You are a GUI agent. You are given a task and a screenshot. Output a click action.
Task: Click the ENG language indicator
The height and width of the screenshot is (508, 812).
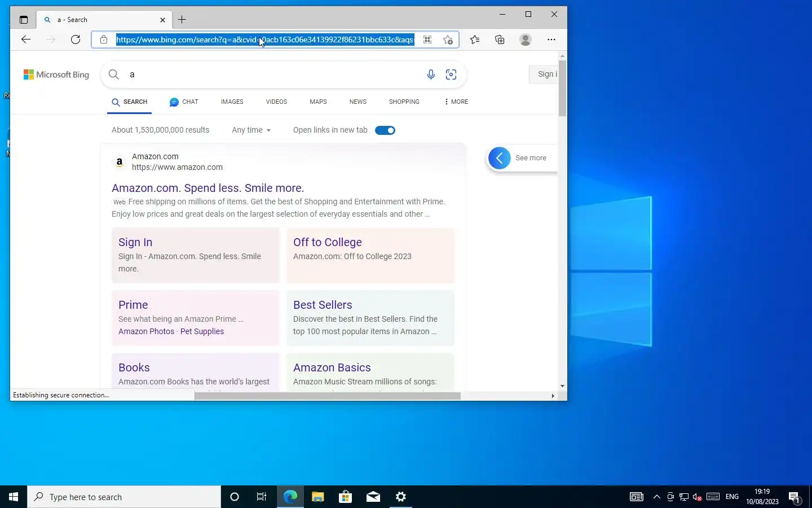732,497
